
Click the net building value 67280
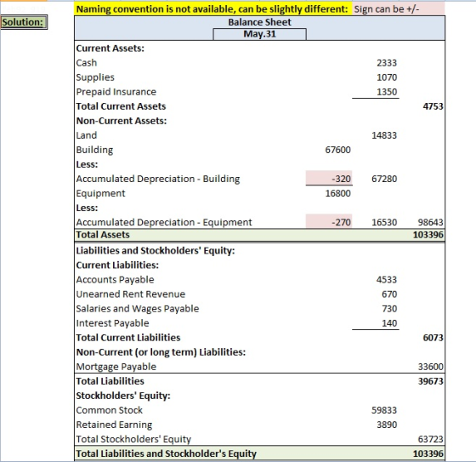(x=384, y=179)
